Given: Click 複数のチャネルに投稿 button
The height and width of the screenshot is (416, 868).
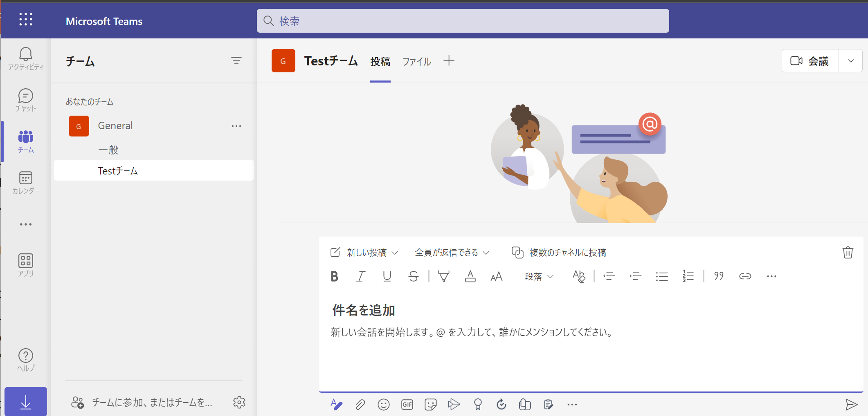Looking at the screenshot, I should tap(559, 253).
